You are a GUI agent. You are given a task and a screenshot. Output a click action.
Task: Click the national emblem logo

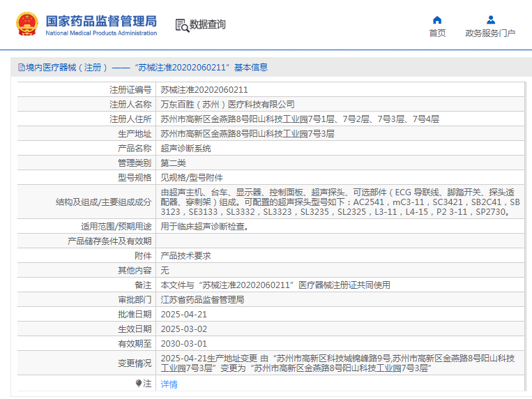tap(26, 24)
